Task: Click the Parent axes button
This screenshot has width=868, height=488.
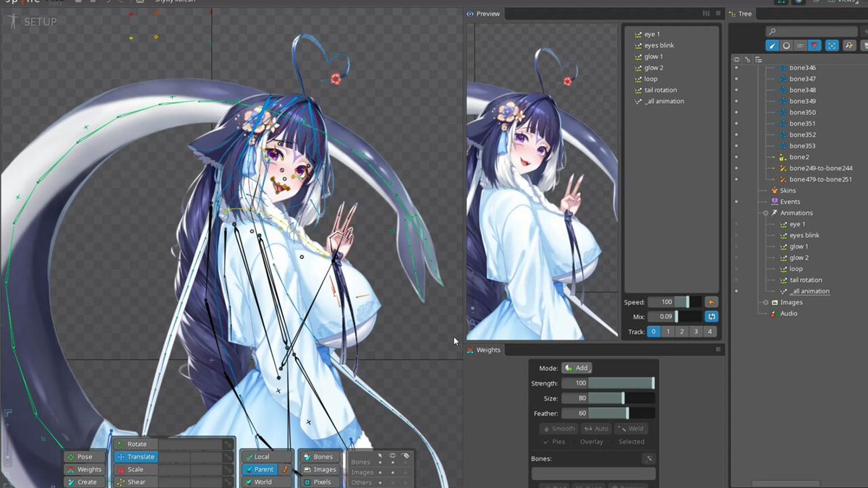Action: click(260, 469)
